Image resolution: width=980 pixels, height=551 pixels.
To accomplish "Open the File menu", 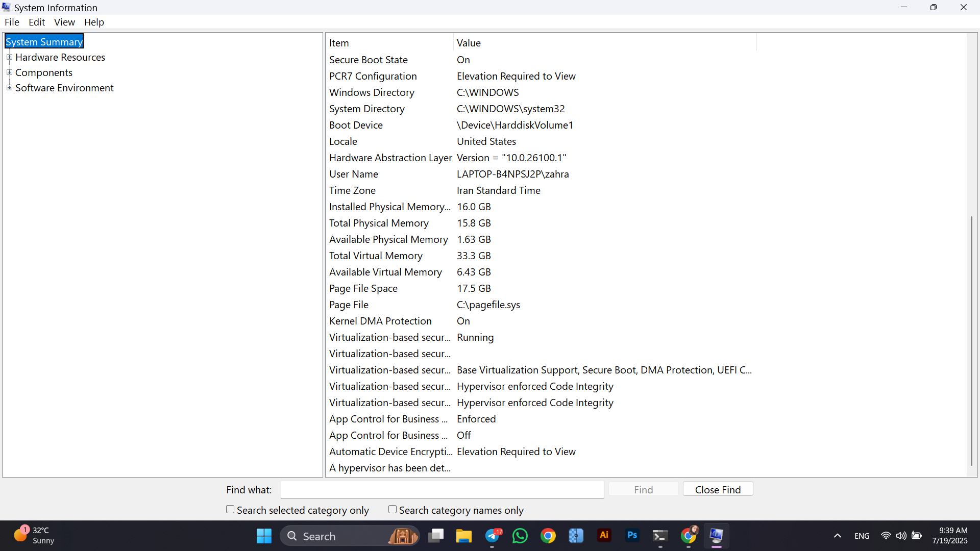I will (x=12, y=22).
